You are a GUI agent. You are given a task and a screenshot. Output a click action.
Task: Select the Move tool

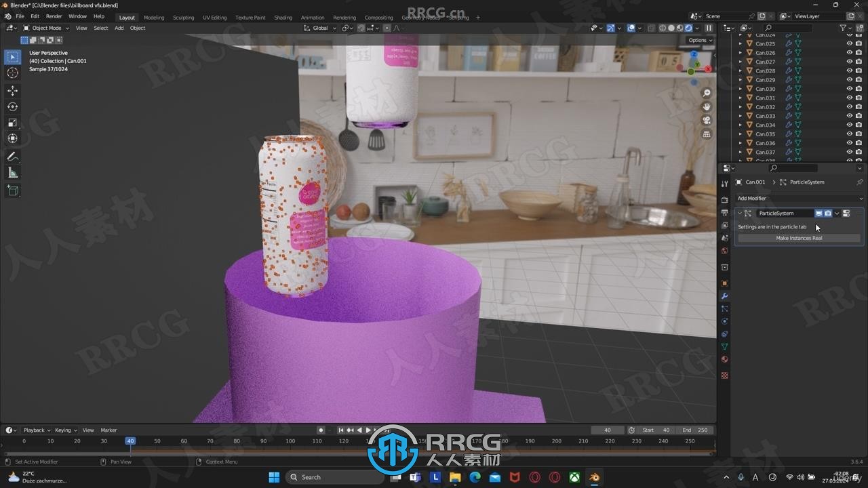pos(12,90)
